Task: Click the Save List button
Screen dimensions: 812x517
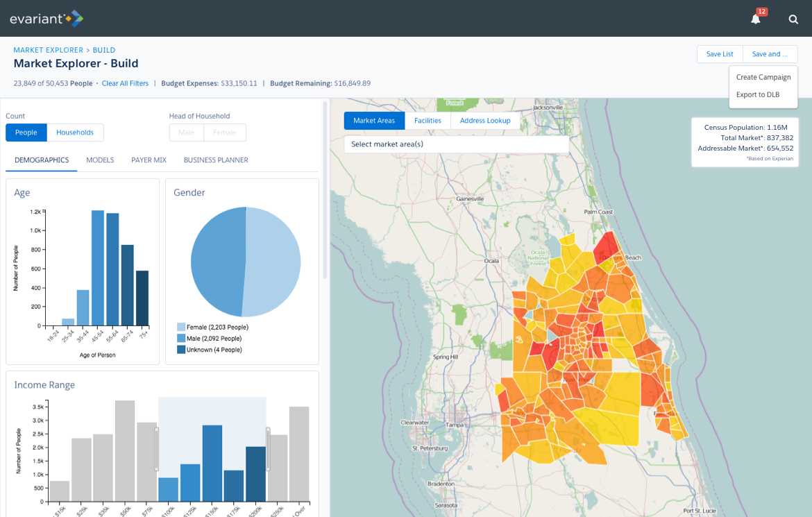Action: (x=719, y=53)
